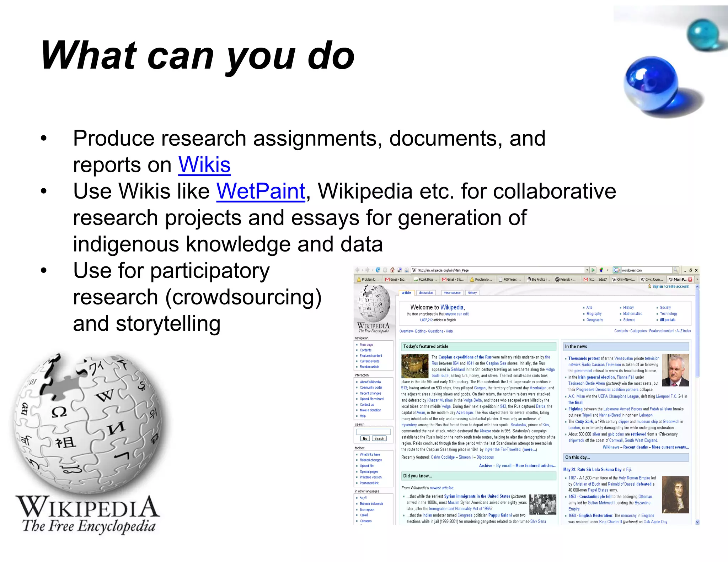
Task: Switch to the Big Profits tab
Action: point(539,280)
